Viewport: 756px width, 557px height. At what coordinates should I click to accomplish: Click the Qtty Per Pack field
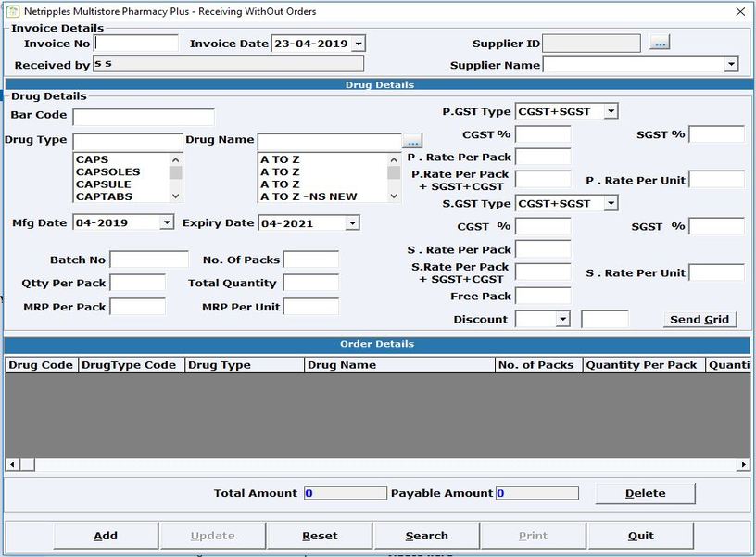[x=137, y=283]
